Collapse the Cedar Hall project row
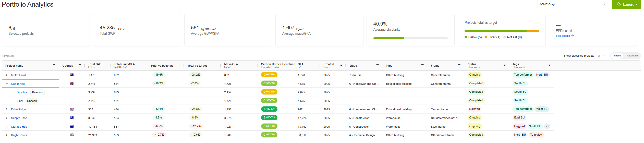The image size is (644, 143). [x=7, y=84]
